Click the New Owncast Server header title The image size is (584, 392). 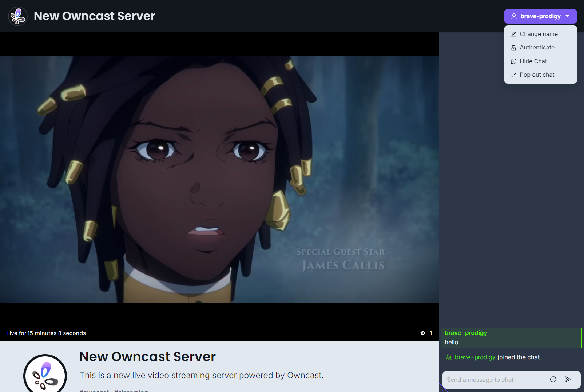95,16
